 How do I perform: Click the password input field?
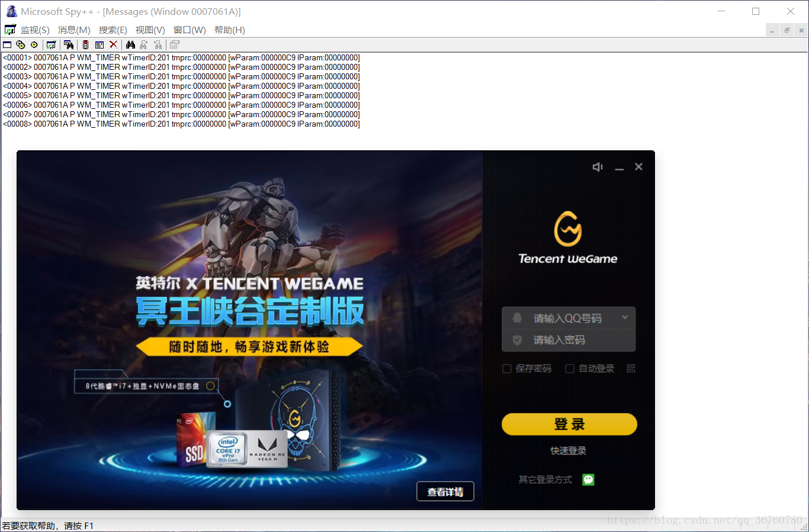(x=569, y=340)
